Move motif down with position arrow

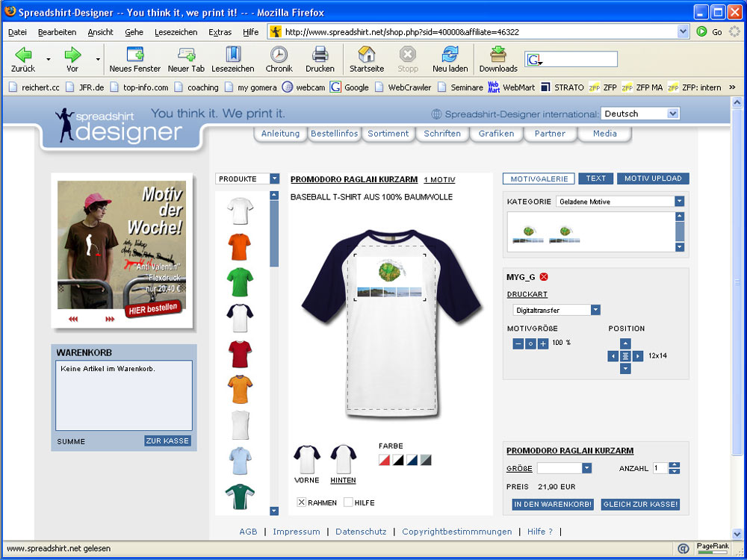pos(625,368)
